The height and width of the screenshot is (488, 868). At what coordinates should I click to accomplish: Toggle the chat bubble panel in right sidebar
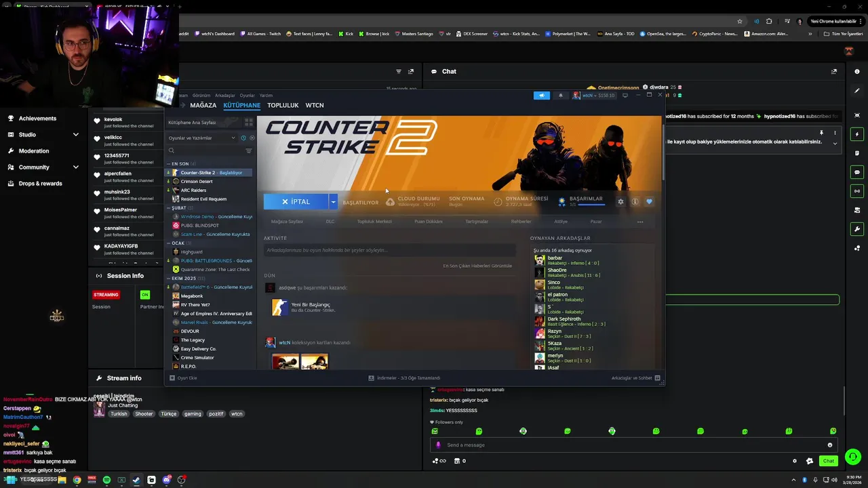pos(857,172)
